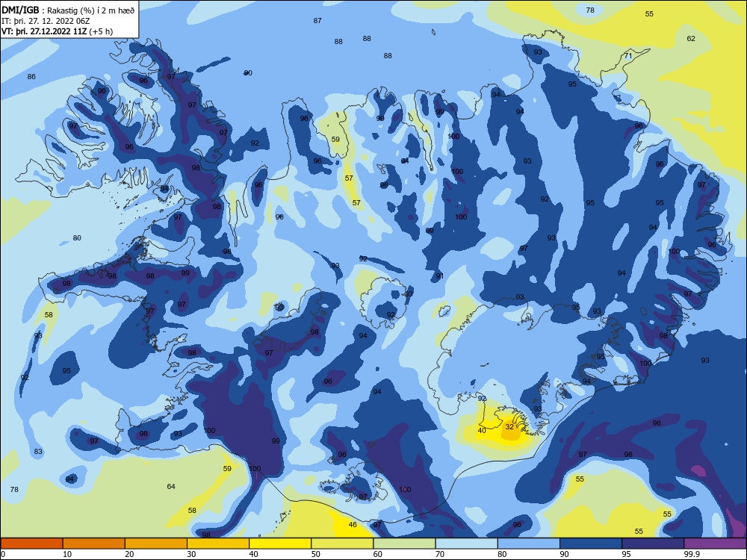Screen dimensions: 747x560
Task: Click the '60' legend tick label
Action: [378, 554]
